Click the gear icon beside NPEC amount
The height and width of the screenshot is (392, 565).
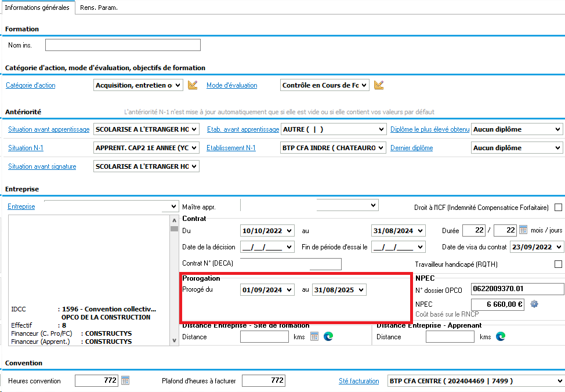tap(534, 304)
